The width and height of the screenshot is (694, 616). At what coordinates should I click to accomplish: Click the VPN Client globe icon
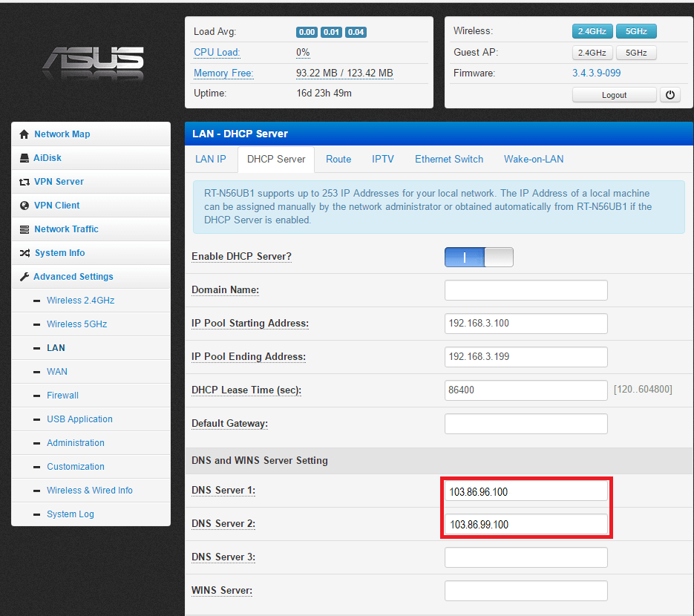click(24, 206)
